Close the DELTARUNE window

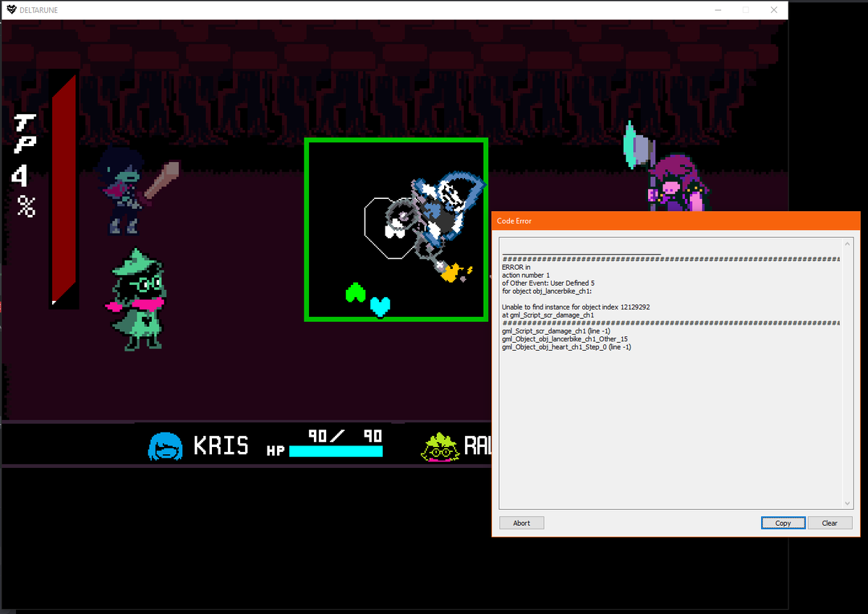(x=774, y=10)
